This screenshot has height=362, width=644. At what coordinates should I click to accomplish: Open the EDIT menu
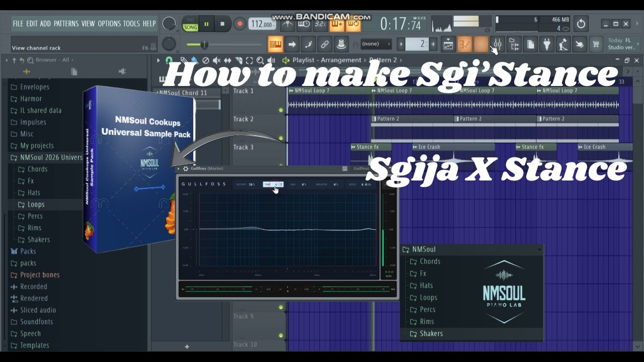(32, 24)
